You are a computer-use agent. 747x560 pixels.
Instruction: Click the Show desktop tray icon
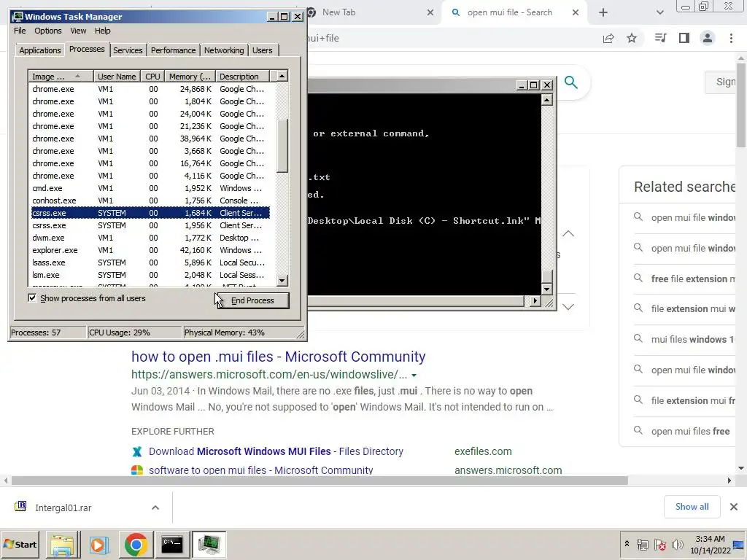[739, 545]
